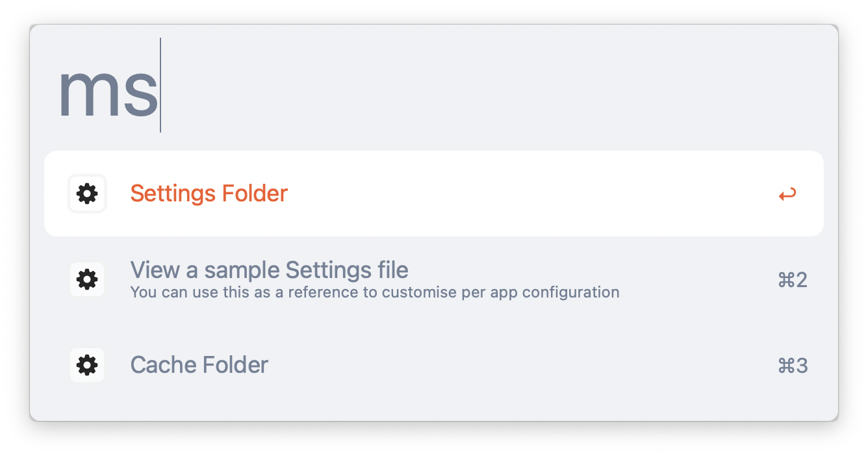This screenshot has width=868, height=456.
Task: Click empty area of Cache Folder row
Action: click(520, 365)
